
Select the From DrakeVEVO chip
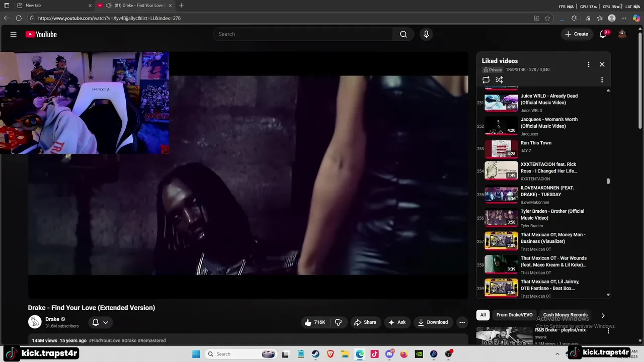(514, 315)
